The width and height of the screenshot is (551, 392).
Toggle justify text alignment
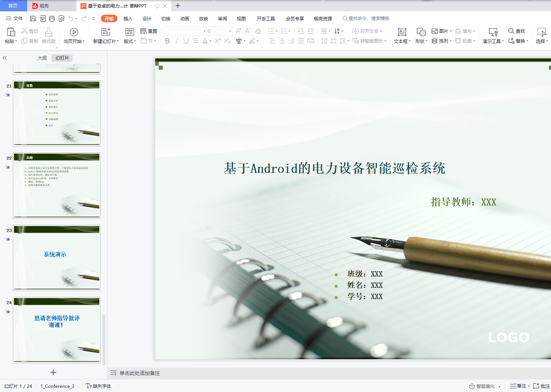tap(301, 41)
